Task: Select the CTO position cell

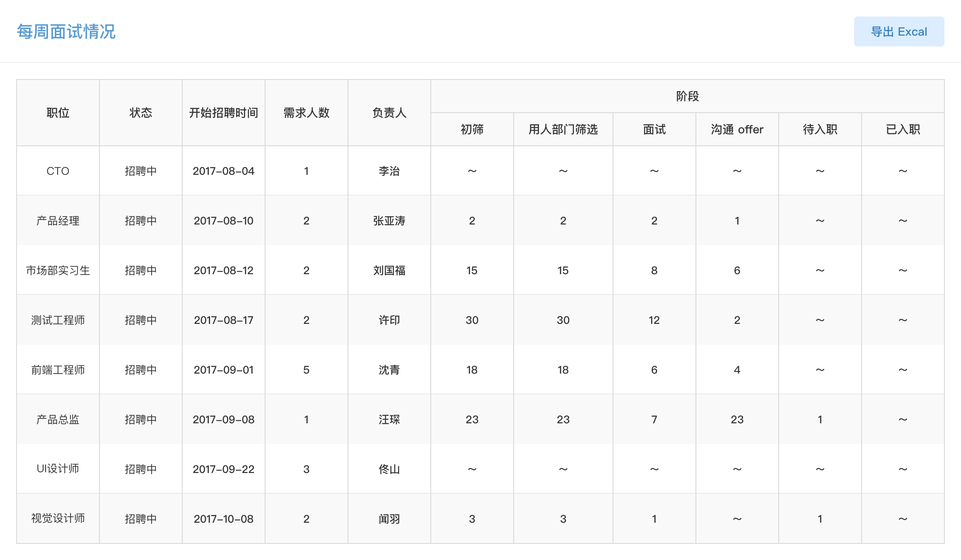Action: [x=58, y=171]
